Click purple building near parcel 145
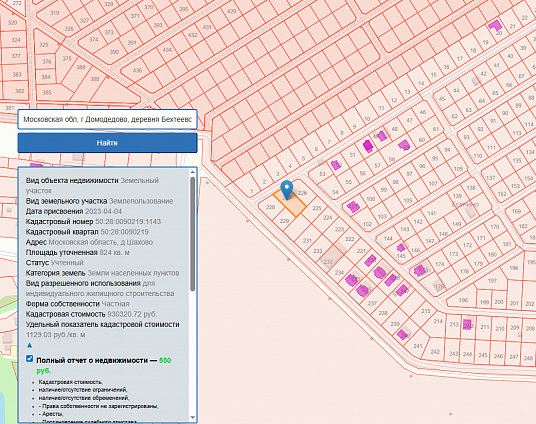Viewport: 536px width, 424px height. [401, 248]
